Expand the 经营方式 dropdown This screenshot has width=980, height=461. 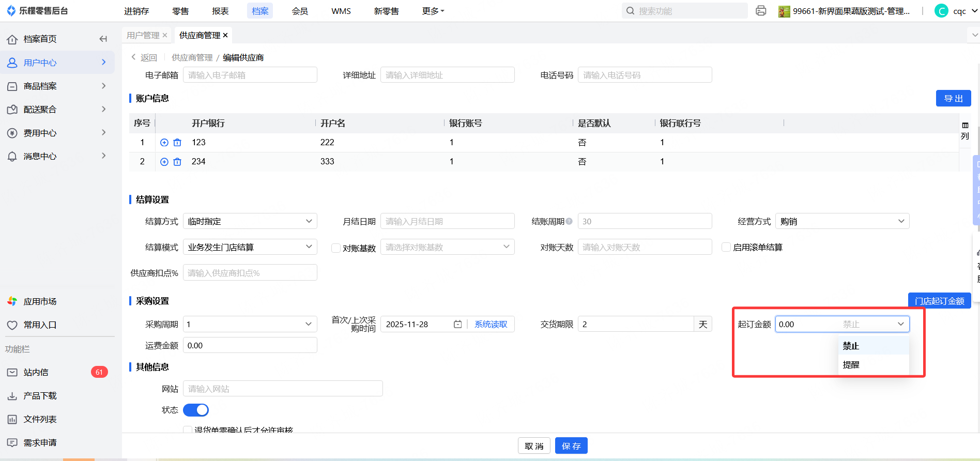click(x=842, y=221)
